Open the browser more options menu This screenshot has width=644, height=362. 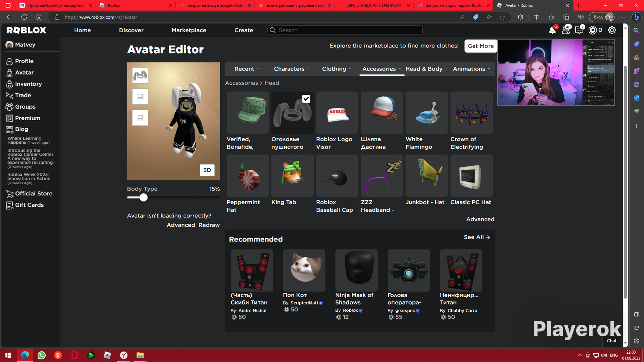(x=623, y=17)
